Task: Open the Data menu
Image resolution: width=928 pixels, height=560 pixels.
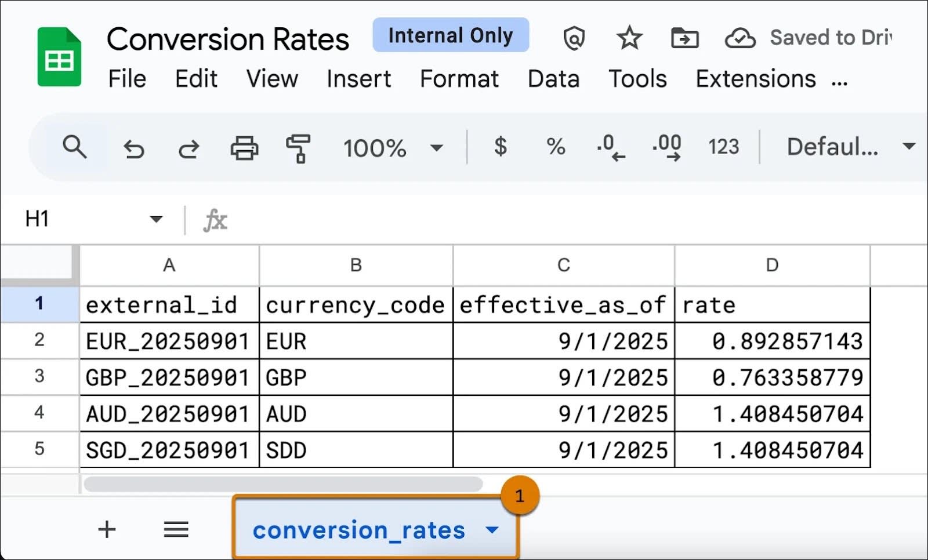Action: [x=553, y=79]
